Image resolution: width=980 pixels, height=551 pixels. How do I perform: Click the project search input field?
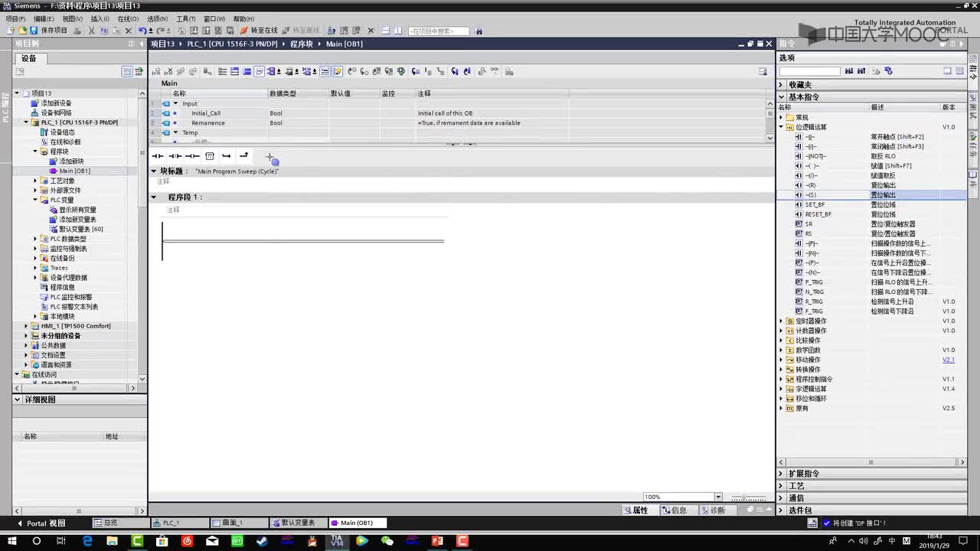click(x=438, y=31)
